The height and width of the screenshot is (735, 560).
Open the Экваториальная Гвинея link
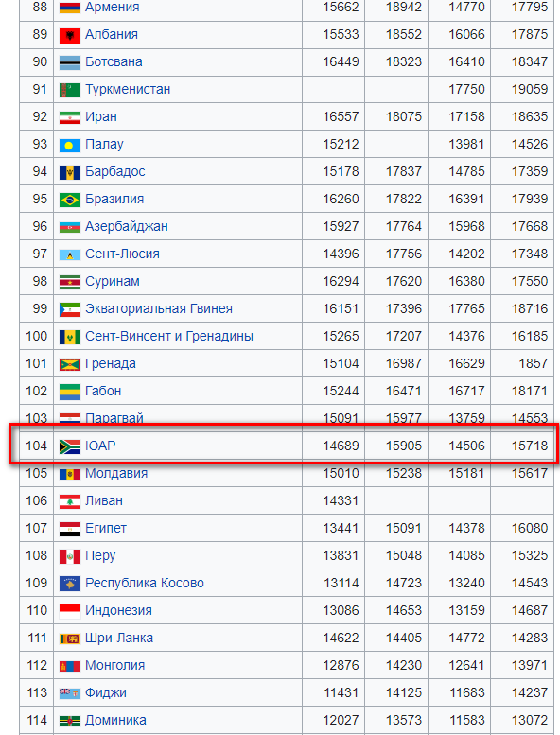click(x=159, y=308)
